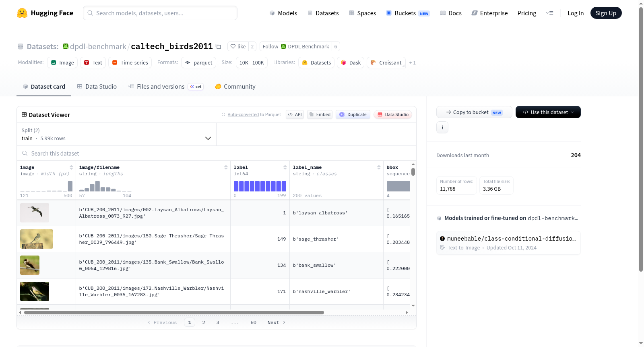Sort the image/filename column
This screenshot has height=347, width=644.
tap(226, 167)
